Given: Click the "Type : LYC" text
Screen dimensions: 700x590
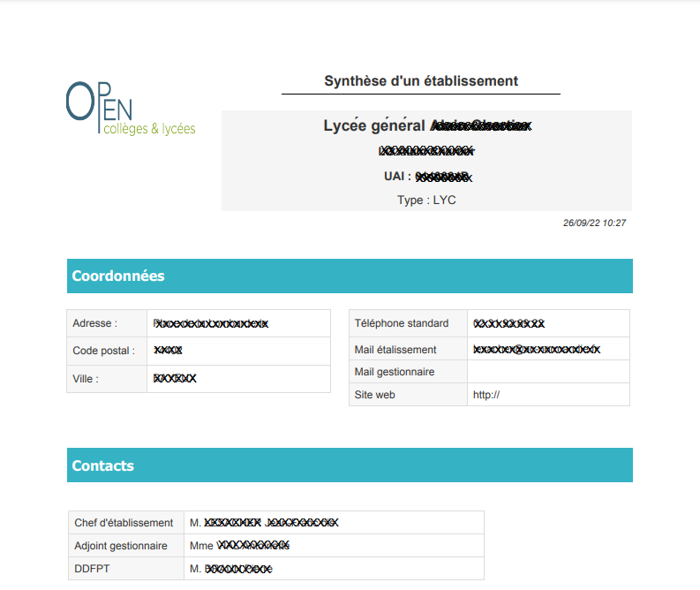Looking at the screenshot, I should coord(426,200).
